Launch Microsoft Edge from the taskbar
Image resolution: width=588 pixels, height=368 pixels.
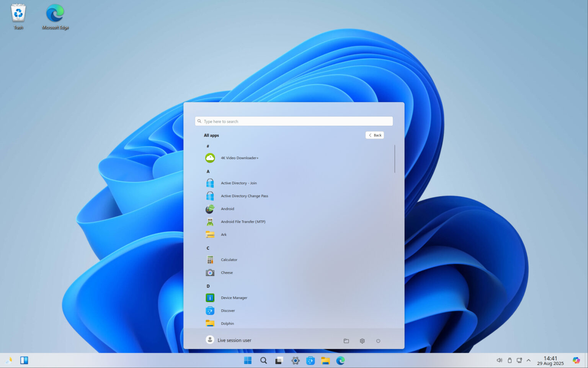coord(340,360)
